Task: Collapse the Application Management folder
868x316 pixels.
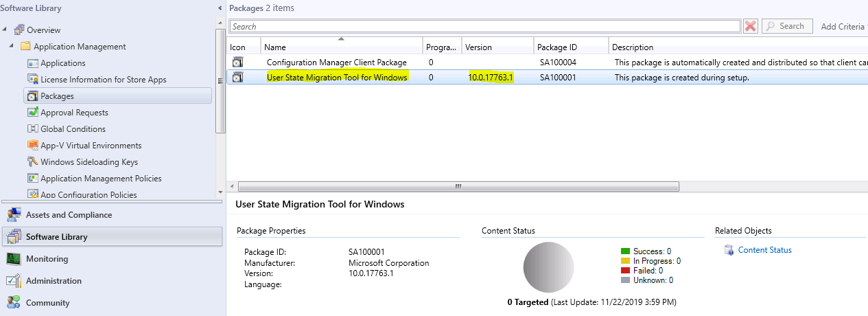Action: pos(12,47)
